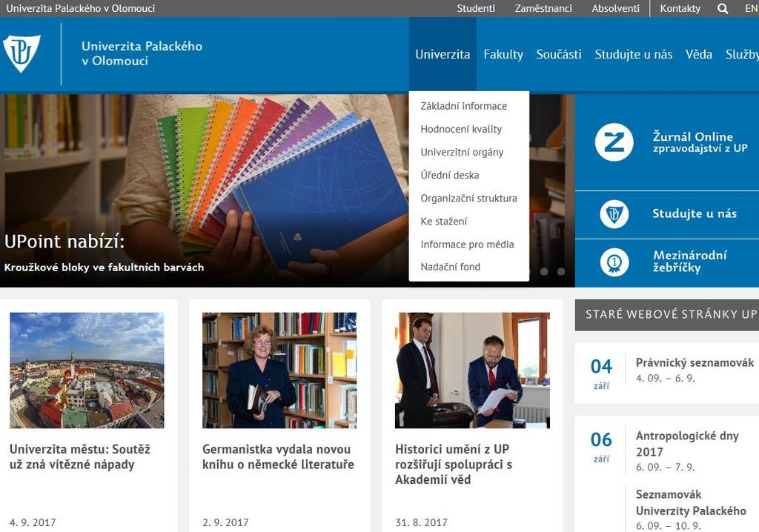
Task: Open the two men in suits thumbnail
Action: [472, 370]
